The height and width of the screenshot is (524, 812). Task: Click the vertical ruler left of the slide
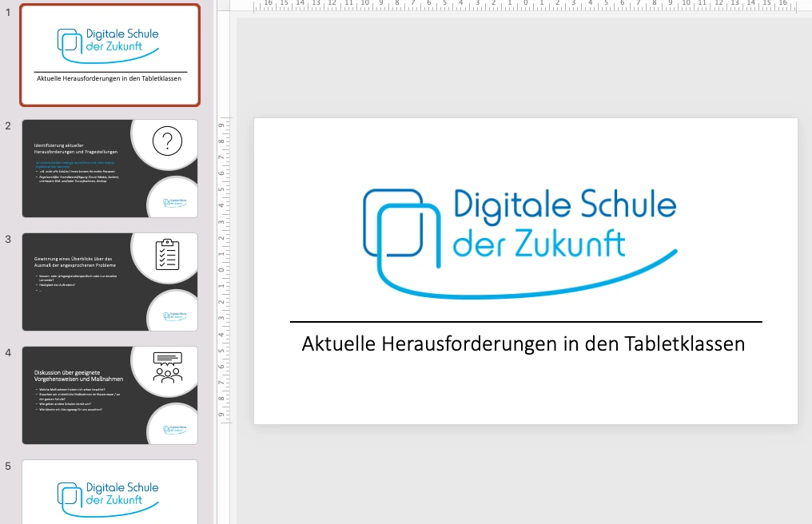pos(222,270)
